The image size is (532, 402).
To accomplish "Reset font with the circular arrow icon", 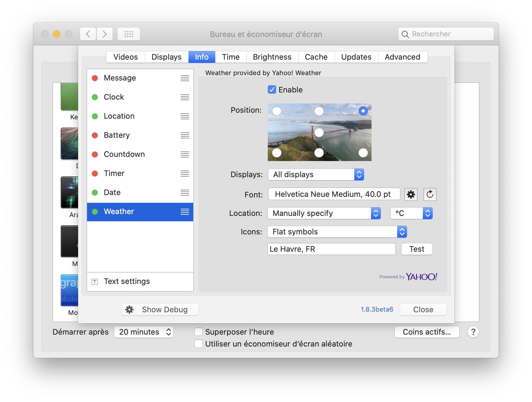I will [x=430, y=194].
